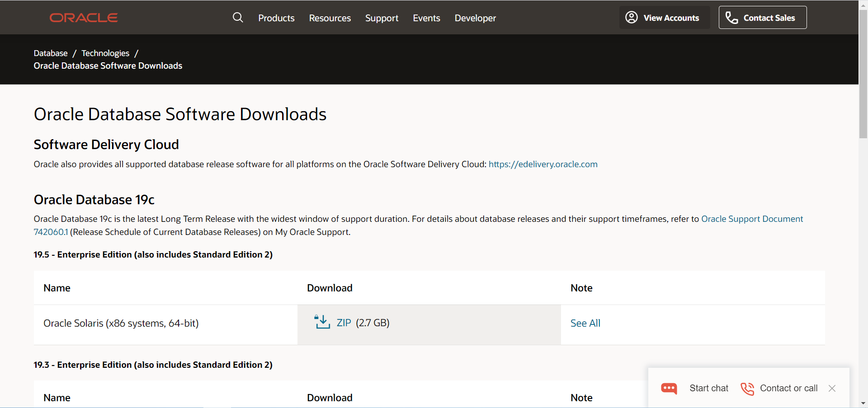Go to Technologies breadcrumb link
Screen dimensions: 868x408
[105, 53]
